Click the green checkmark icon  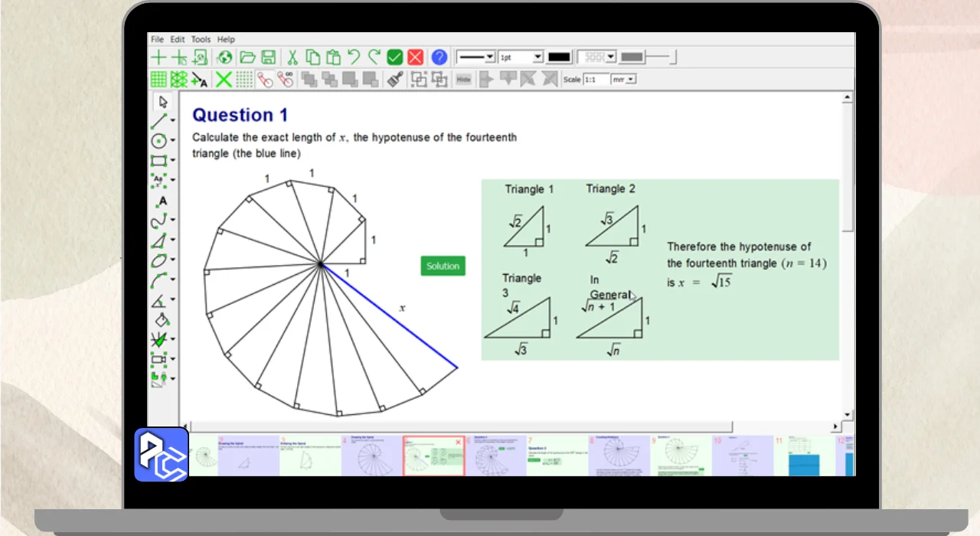(x=395, y=57)
